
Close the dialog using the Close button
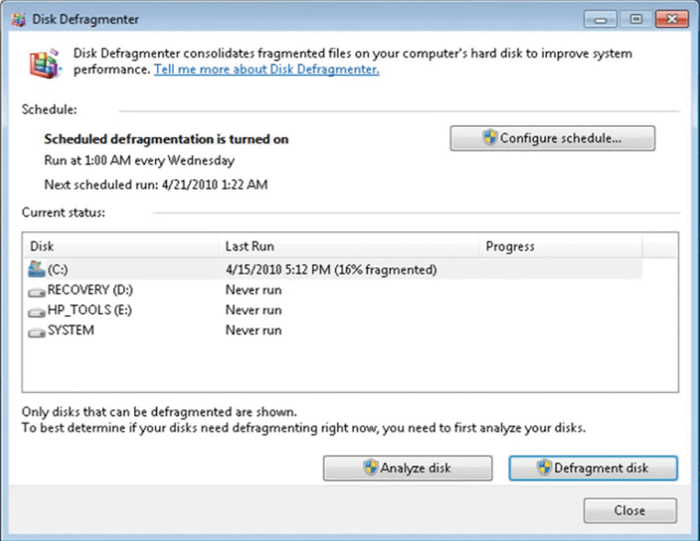point(629,511)
